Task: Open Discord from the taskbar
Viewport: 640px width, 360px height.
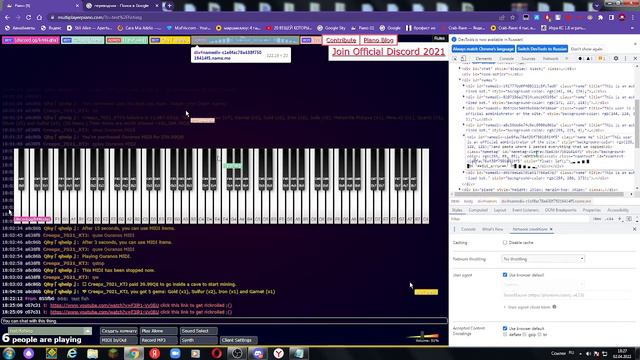Action: coord(258,353)
